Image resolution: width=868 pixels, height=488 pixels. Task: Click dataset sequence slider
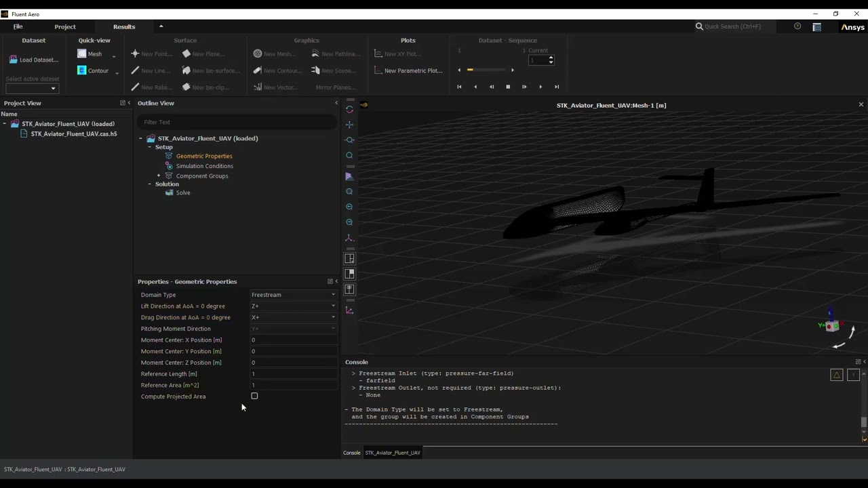pos(486,70)
